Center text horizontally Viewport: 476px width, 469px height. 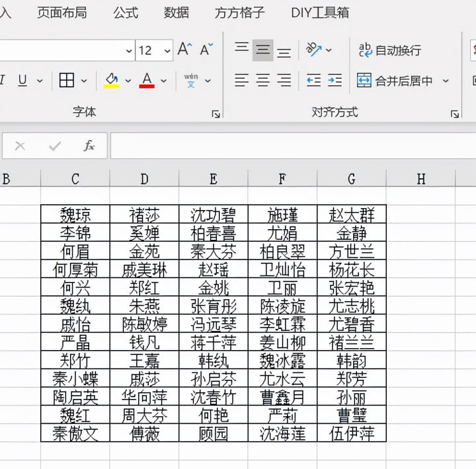[263, 81]
